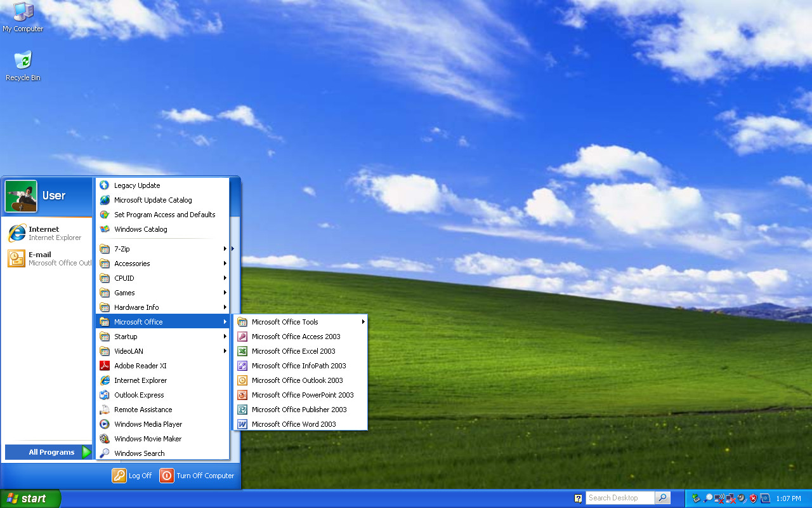
Task: Launch Microsoft Office Word 2003 entry
Action: click(301, 424)
